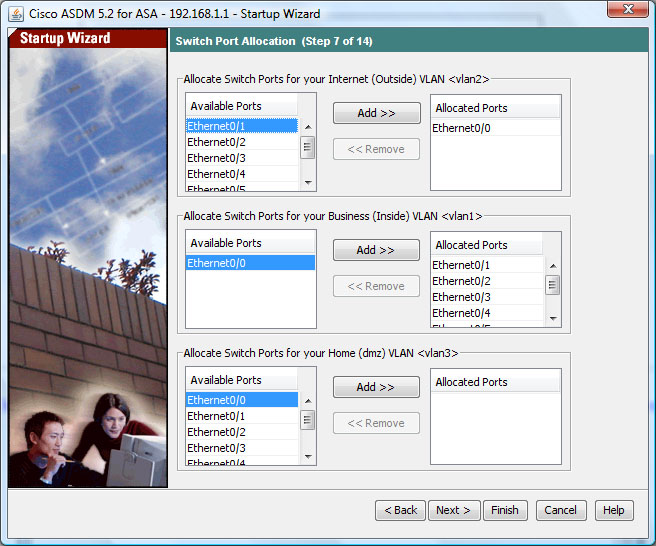656x546 pixels.
Task: Click Add >> for the Inside VLAN
Action: [x=376, y=250]
